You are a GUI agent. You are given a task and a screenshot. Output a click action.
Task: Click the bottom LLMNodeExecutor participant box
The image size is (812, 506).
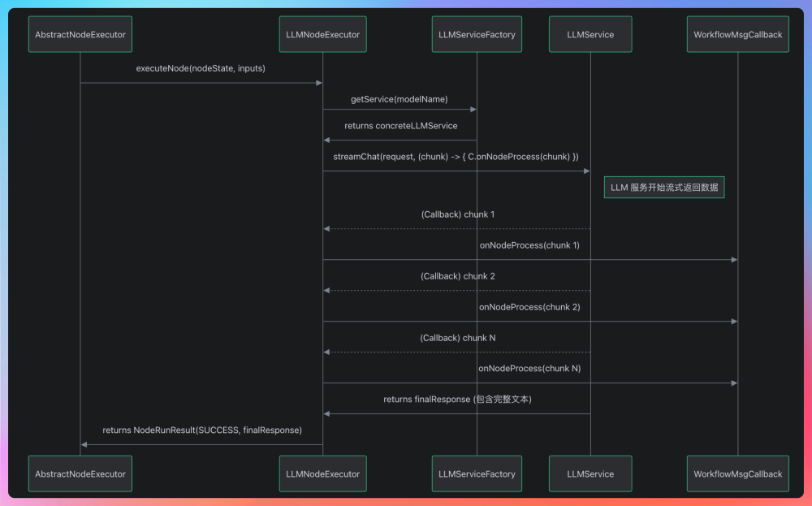coord(322,474)
